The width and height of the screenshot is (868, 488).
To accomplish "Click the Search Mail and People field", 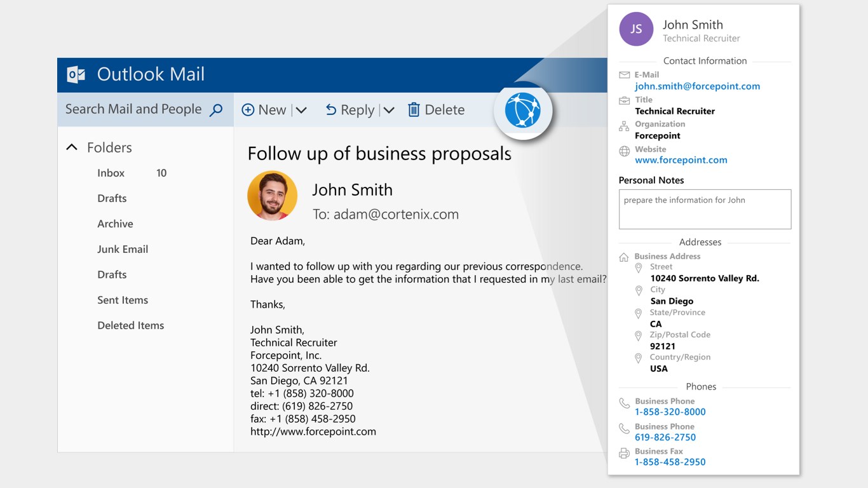I will pyautogui.click(x=133, y=109).
